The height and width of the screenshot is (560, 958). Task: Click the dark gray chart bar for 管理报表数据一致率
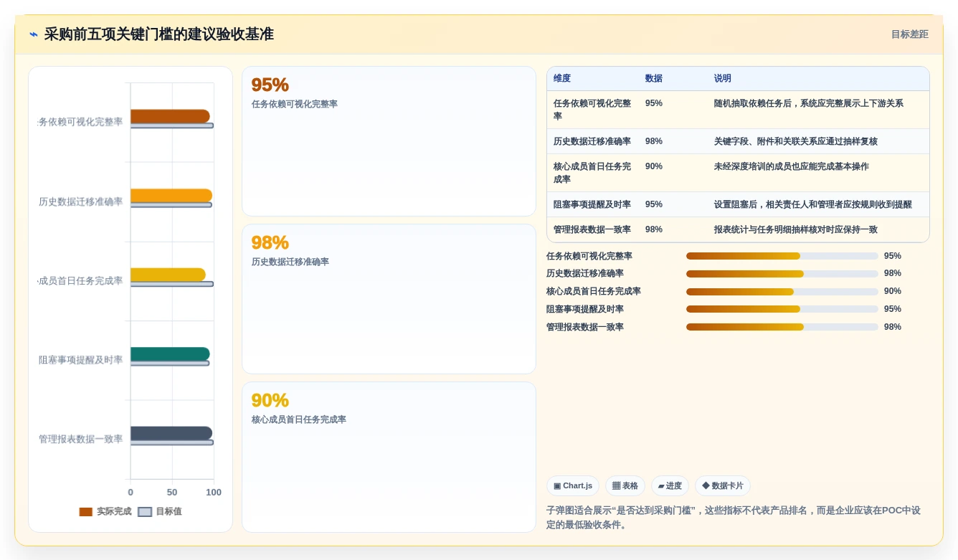coord(171,433)
